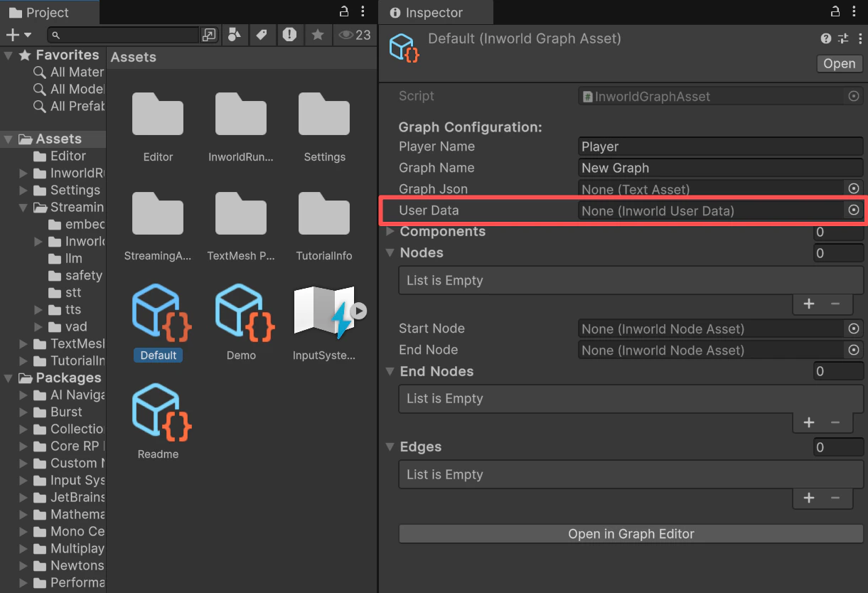868x593 pixels.
Task: Collapse the Assets tree root
Action: click(9, 139)
